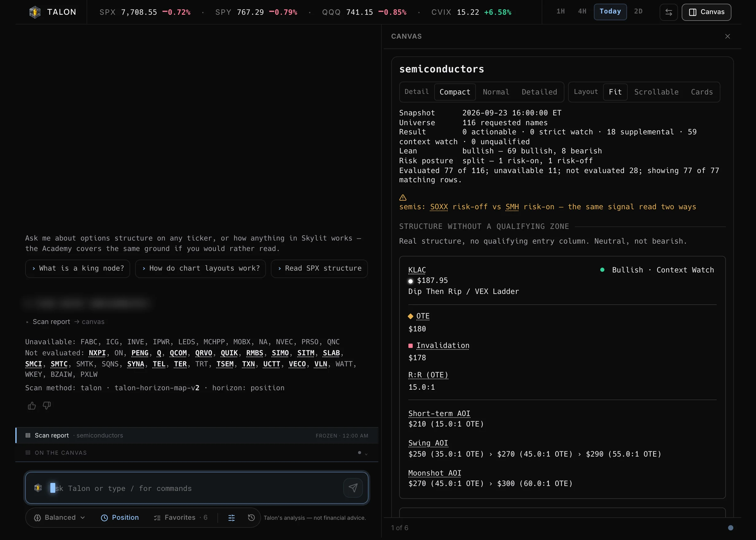This screenshot has width=756, height=540.
Task: Click the Short-term AOI label
Action: coord(439,414)
